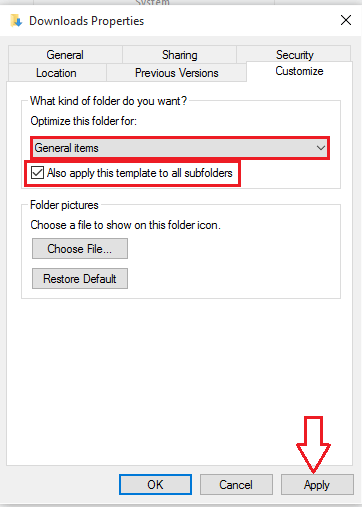The width and height of the screenshot is (362, 507).
Task: Click the Choose File... button
Action: tap(80, 249)
